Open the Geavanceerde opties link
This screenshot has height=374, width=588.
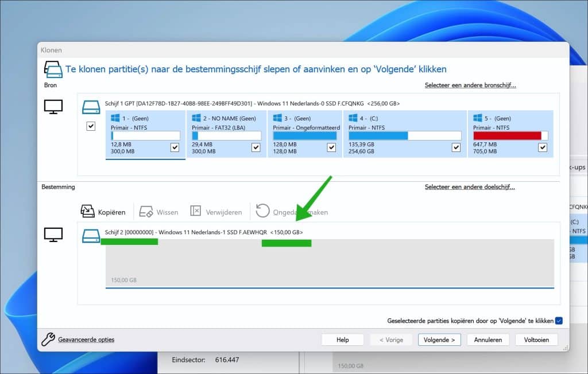click(x=86, y=340)
